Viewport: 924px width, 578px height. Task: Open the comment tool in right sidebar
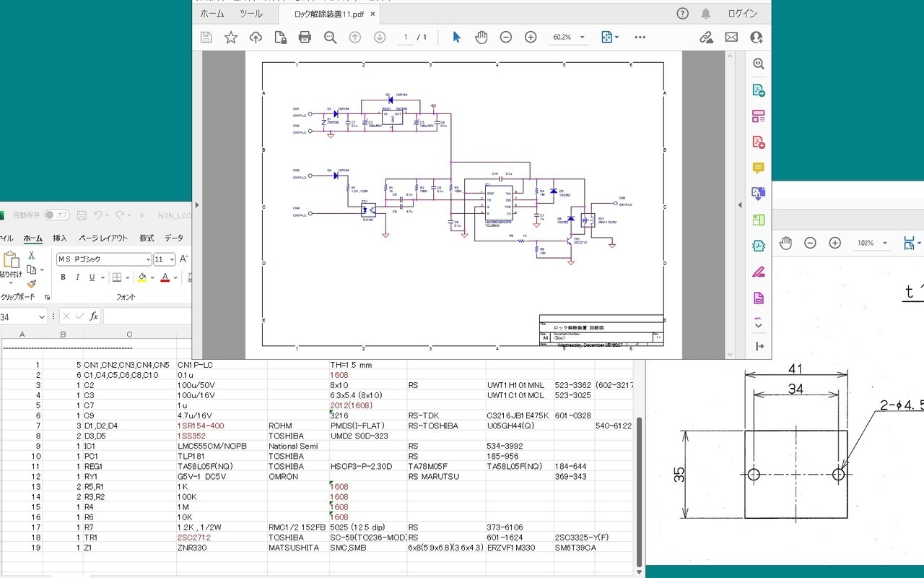click(758, 168)
